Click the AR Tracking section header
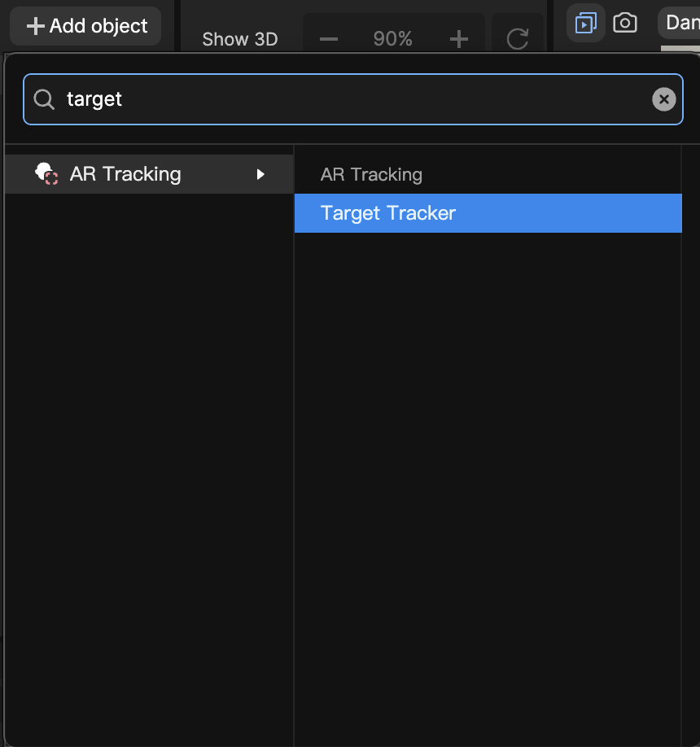The height and width of the screenshot is (747, 700). pyautogui.click(x=371, y=174)
